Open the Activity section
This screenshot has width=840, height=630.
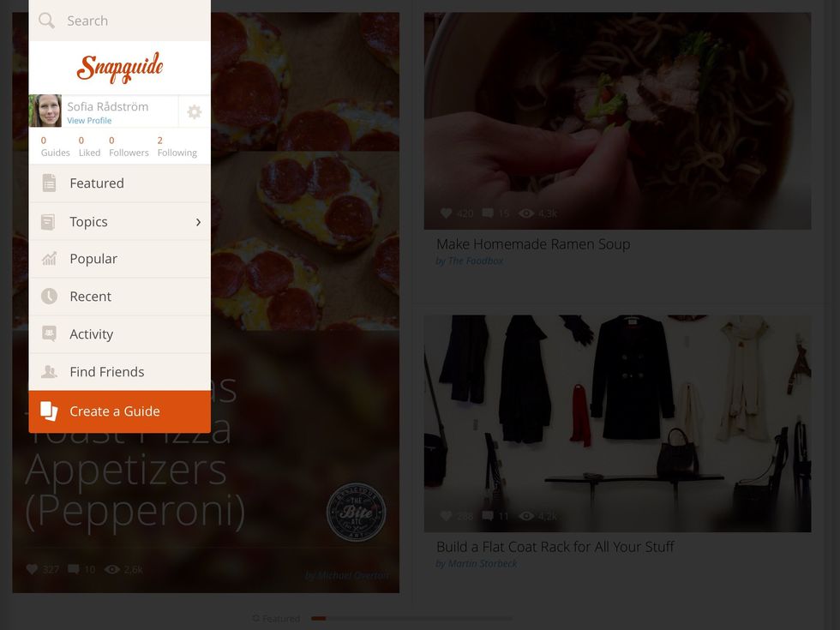point(119,334)
